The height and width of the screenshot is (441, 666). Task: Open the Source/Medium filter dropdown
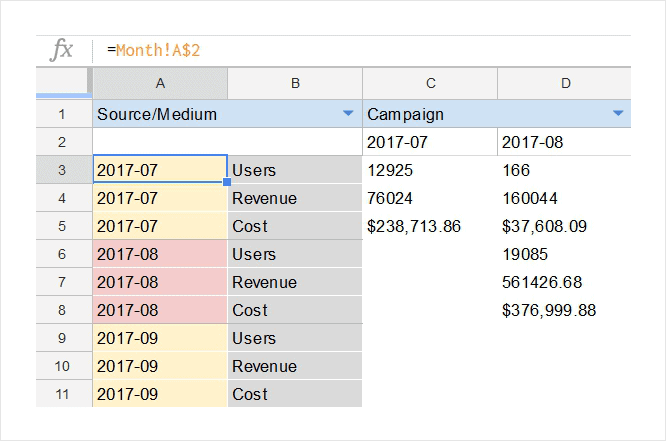click(348, 114)
